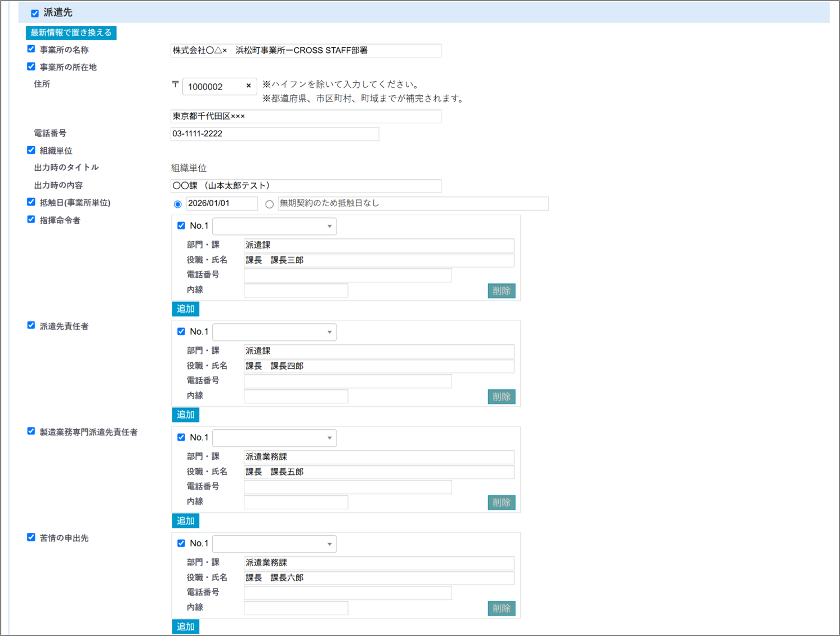Image resolution: width=840 pixels, height=636 pixels.
Task: Click 追加 below the 派遣先責任者 block
Action: click(185, 415)
